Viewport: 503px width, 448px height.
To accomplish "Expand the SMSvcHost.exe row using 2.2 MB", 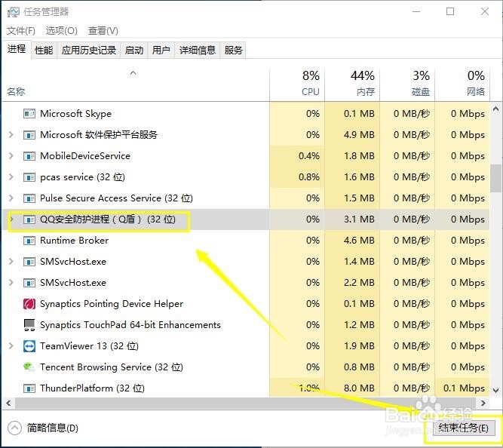I will coord(11,283).
